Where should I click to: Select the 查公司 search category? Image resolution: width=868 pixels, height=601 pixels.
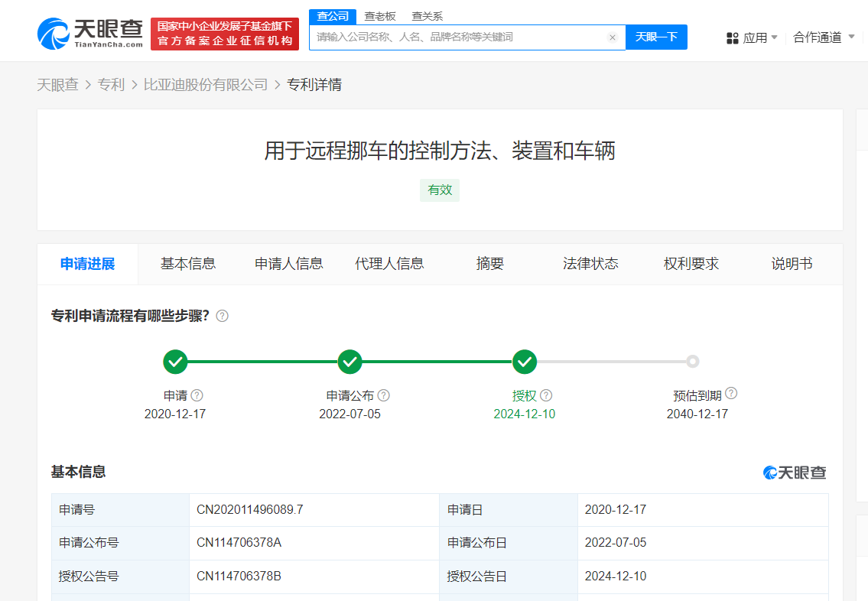332,15
